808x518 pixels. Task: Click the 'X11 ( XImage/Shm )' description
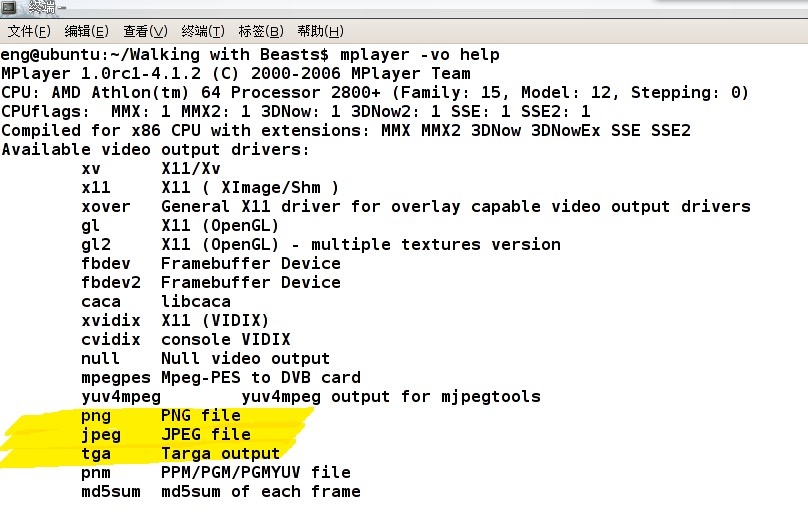point(250,188)
